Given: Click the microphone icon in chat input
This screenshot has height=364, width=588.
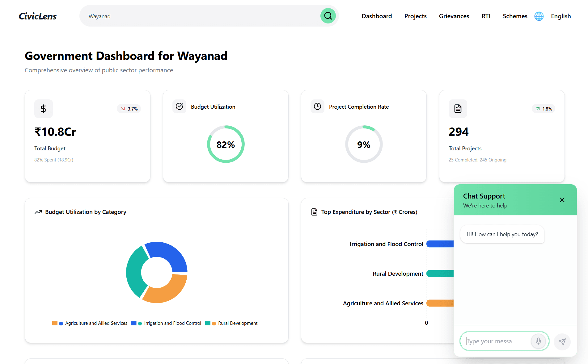Looking at the screenshot, I should pos(539,341).
